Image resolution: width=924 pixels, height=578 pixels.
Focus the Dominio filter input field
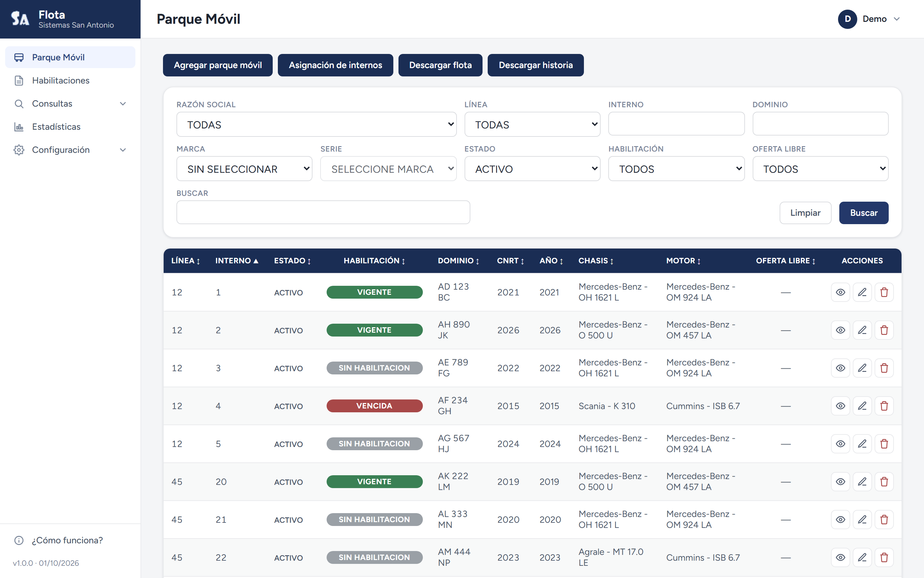[x=820, y=124]
